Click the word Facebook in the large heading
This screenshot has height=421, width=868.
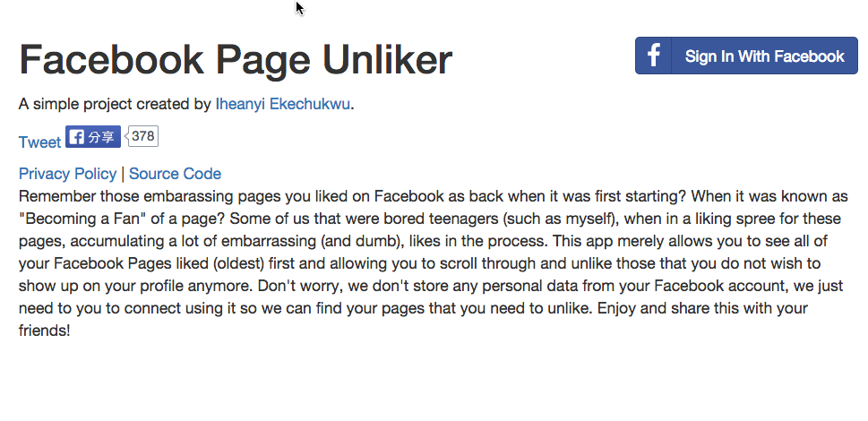(x=111, y=60)
